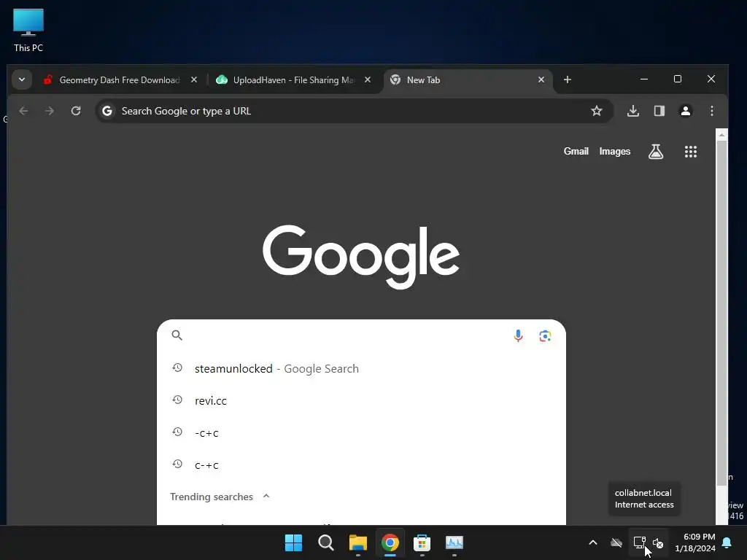This screenshot has height=560, width=747.
Task: Focus the Chrome address bar
Action: pyautogui.click(x=355, y=111)
